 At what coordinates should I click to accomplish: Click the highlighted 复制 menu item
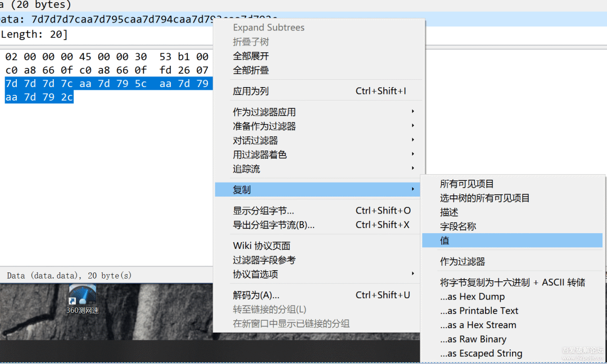[318, 189]
